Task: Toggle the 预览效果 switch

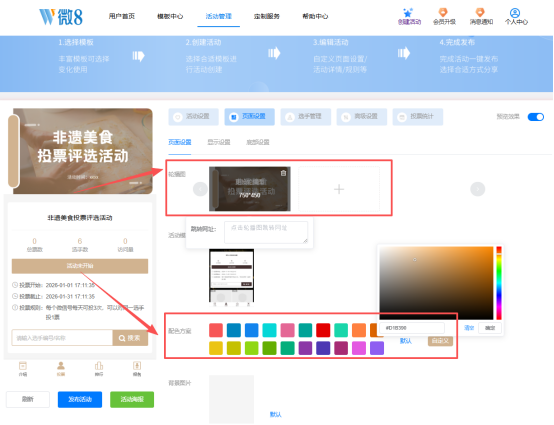Action: point(535,117)
